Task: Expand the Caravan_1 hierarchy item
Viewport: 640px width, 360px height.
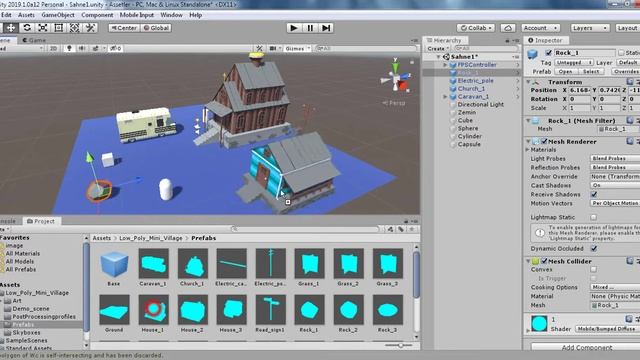Action: tap(445, 97)
